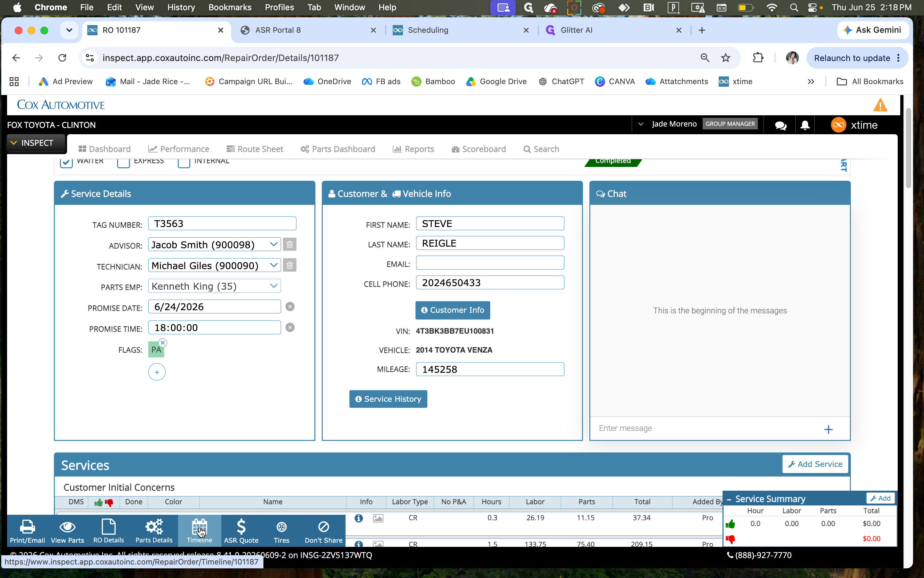Open Parts Dashboard tab
The image size is (924, 578).
338,149
